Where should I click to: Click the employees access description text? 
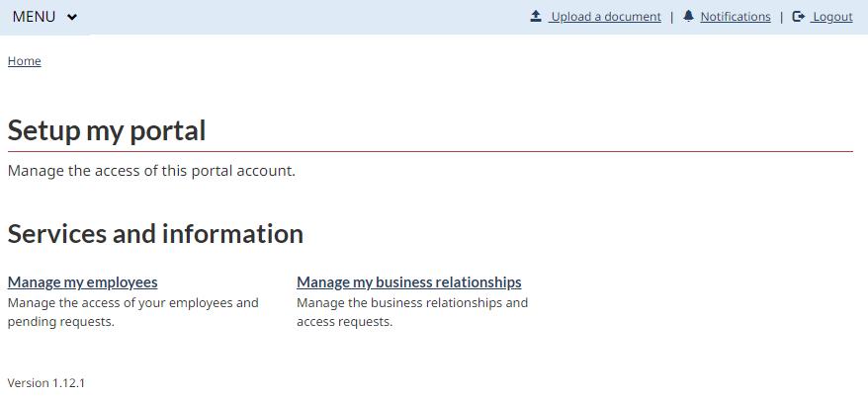132,312
